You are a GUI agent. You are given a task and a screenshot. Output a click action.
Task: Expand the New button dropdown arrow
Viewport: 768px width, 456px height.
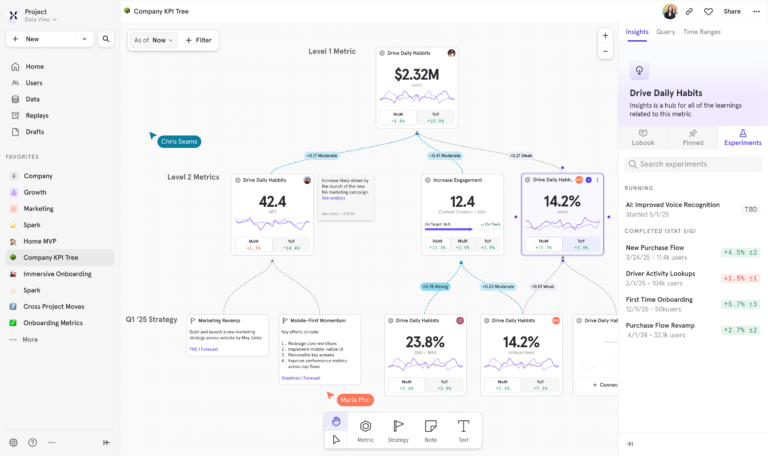click(85, 39)
